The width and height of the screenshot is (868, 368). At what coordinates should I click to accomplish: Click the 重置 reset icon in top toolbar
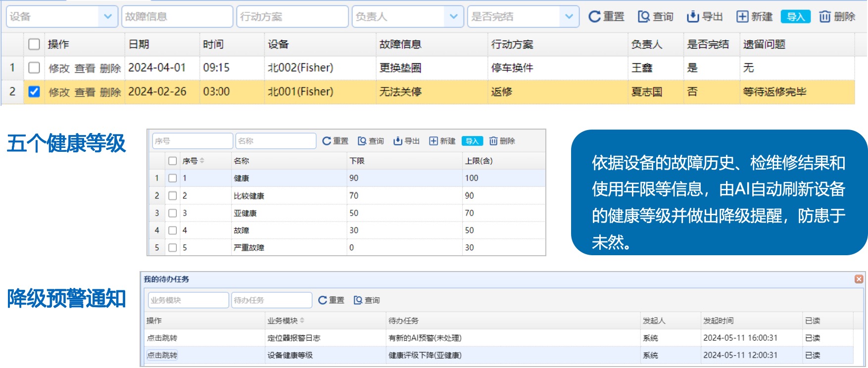[x=594, y=17]
